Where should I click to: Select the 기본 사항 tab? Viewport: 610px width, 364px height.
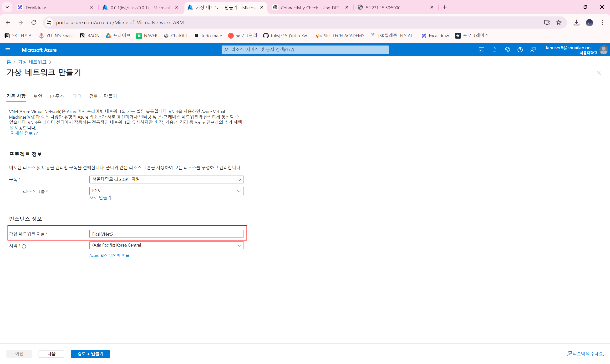tap(16, 96)
